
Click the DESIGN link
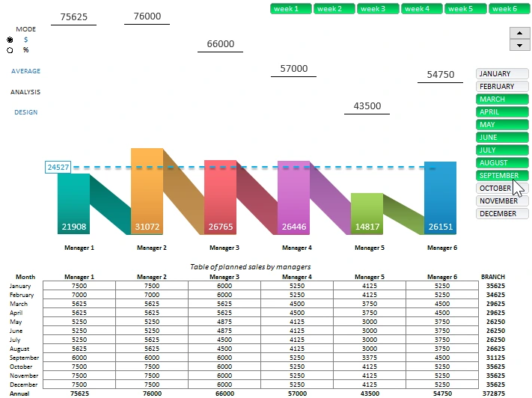point(26,112)
